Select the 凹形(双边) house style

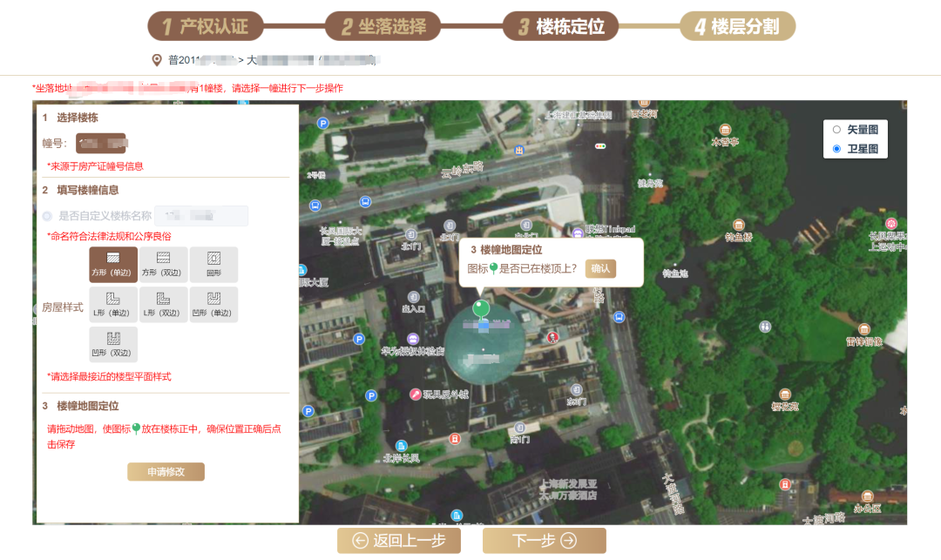(113, 344)
